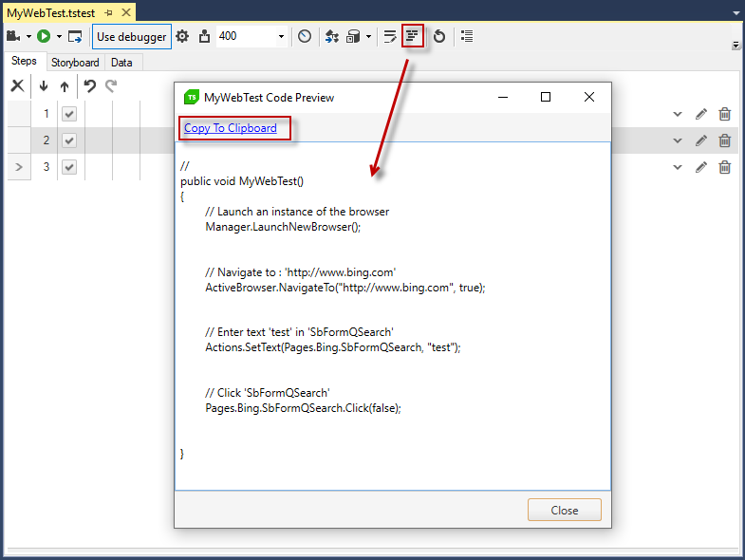The width and height of the screenshot is (745, 560).
Task: Close Code Preview with title bar X
Action: click(x=589, y=97)
